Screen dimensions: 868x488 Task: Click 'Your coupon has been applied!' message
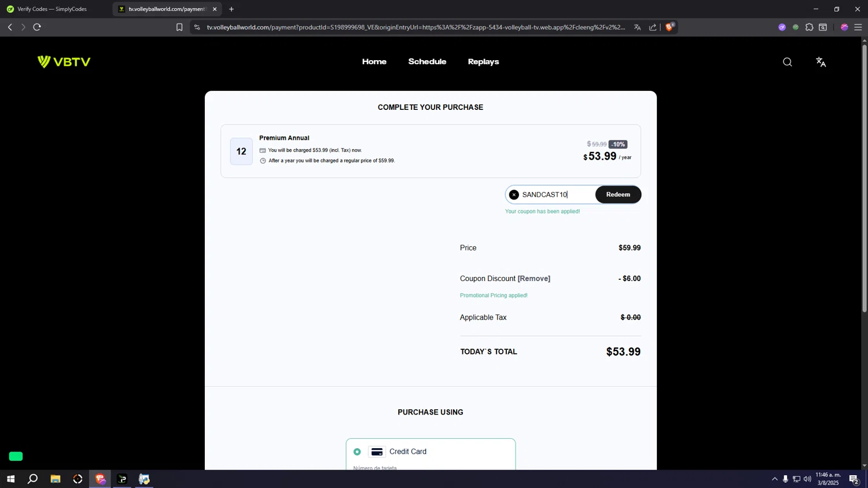pos(542,212)
